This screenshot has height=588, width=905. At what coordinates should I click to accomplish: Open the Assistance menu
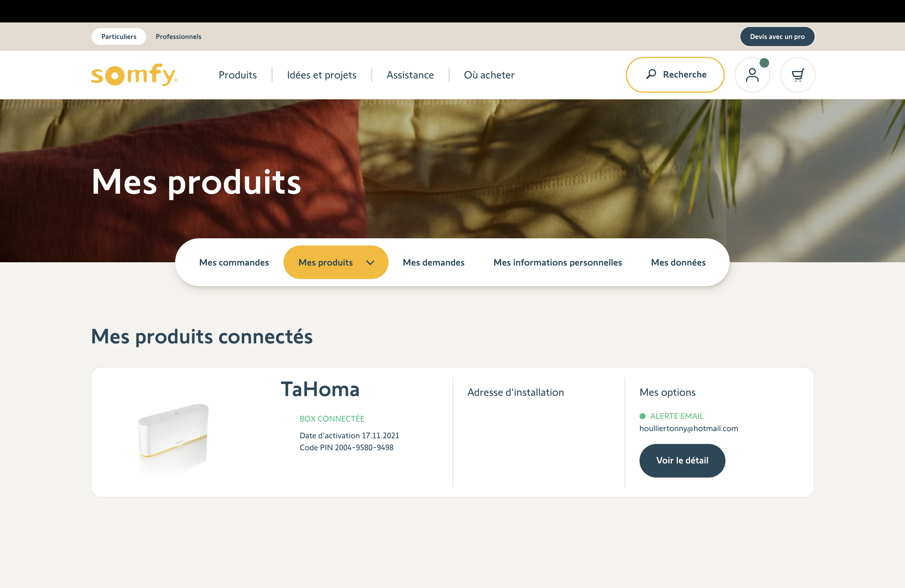point(410,75)
